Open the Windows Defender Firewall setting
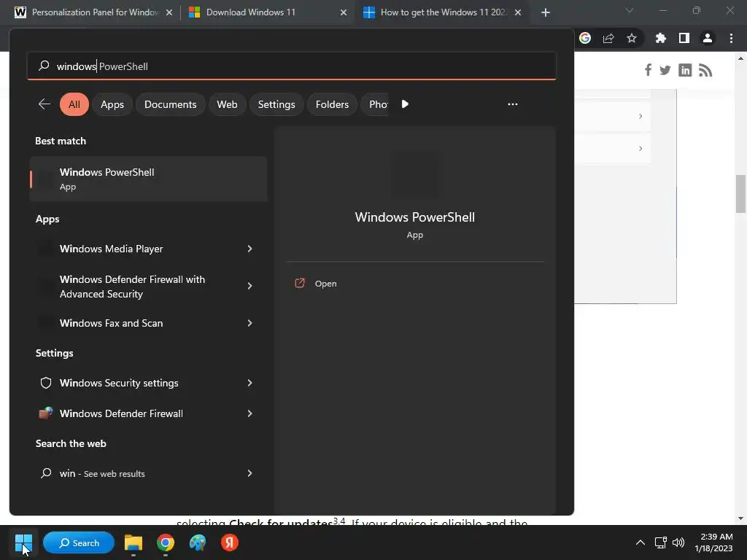The image size is (747, 560). [x=121, y=413]
